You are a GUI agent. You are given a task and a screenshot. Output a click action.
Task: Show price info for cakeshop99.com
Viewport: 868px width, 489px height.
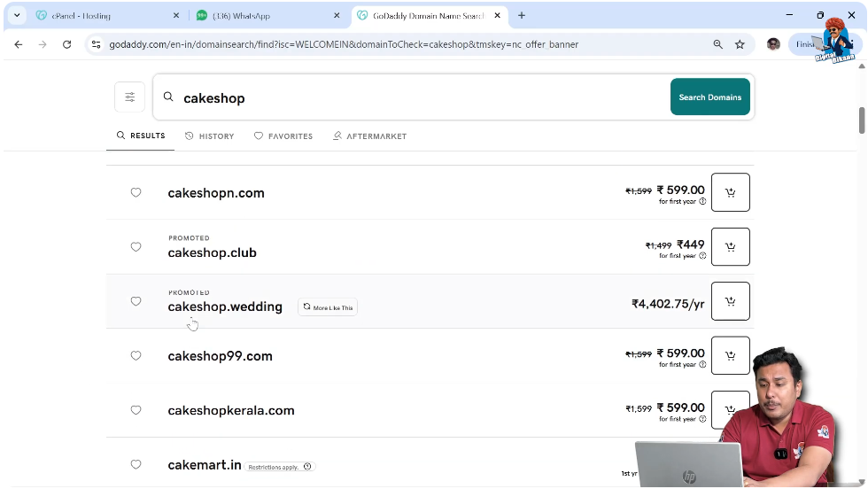702,364
